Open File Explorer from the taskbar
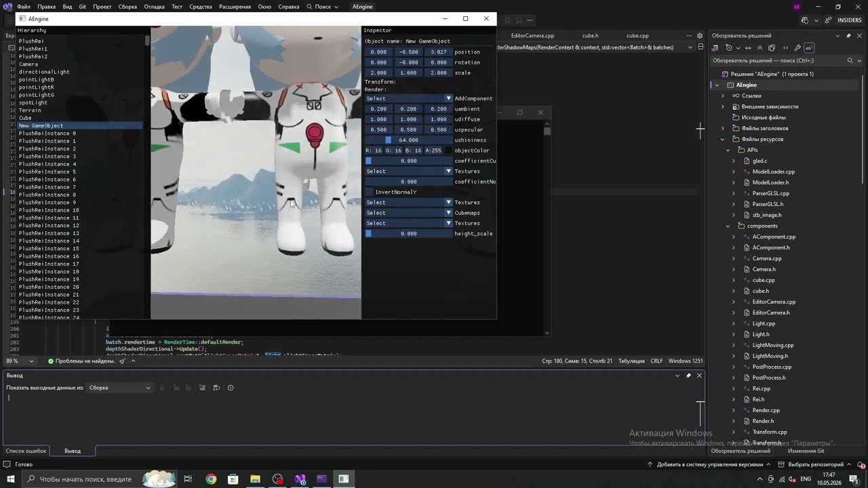Screen dimensions: 868x488 pyautogui.click(x=255, y=479)
